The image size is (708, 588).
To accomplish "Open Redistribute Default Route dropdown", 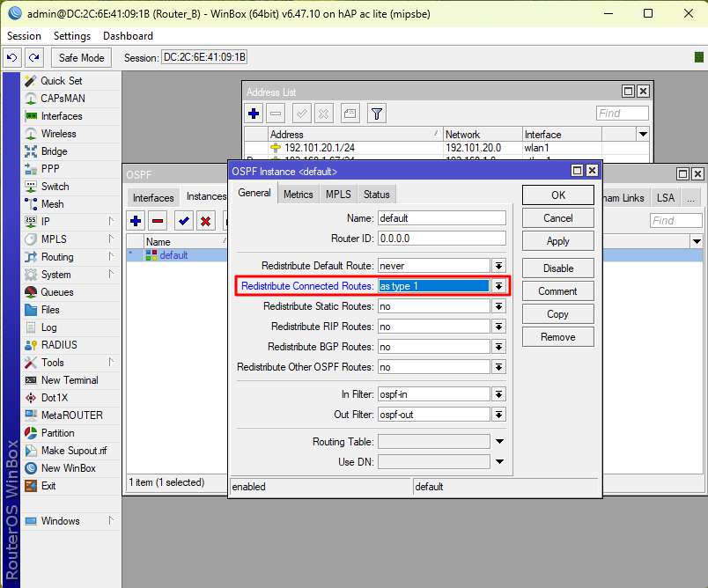I will click(498, 266).
